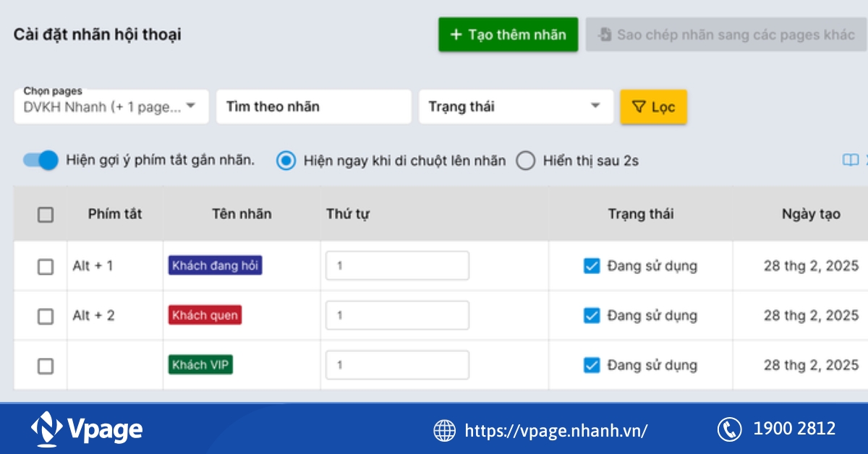Click the Tạo thêm nhãn button

pyautogui.click(x=508, y=34)
